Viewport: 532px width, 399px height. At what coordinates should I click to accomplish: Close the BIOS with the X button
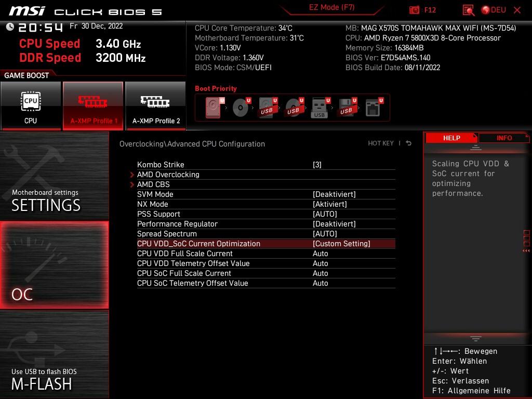click(x=517, y=10)
